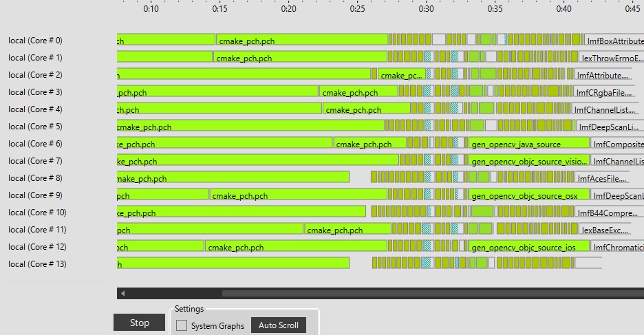
Task: Select the ImfBoxAttribute task on Core 0
Action: tap(613, 41)
